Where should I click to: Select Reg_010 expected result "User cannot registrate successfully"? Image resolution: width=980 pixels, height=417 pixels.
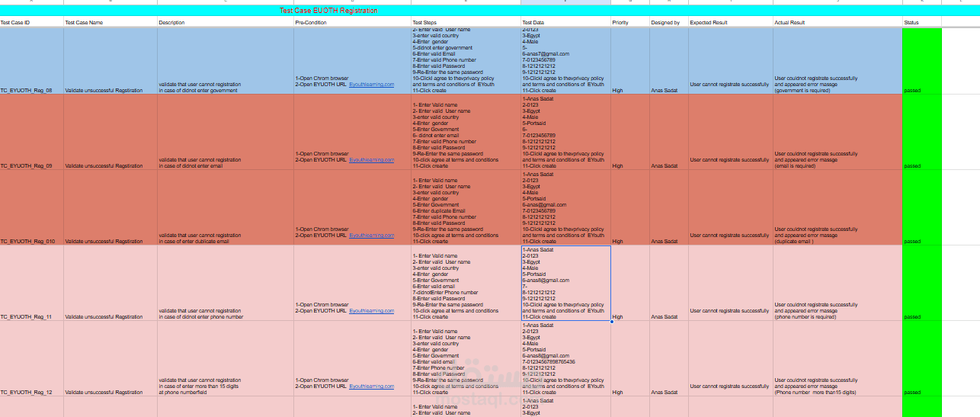tap(730, 208)
